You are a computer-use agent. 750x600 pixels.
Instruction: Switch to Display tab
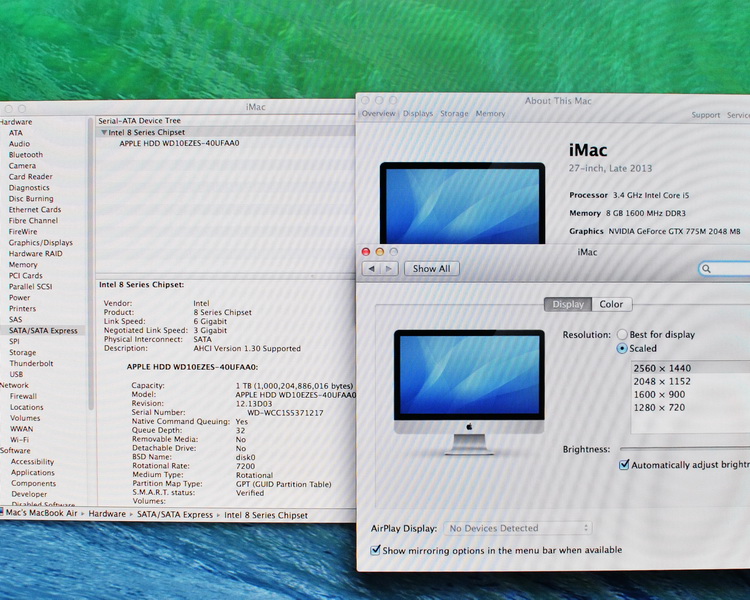point(568,304)
